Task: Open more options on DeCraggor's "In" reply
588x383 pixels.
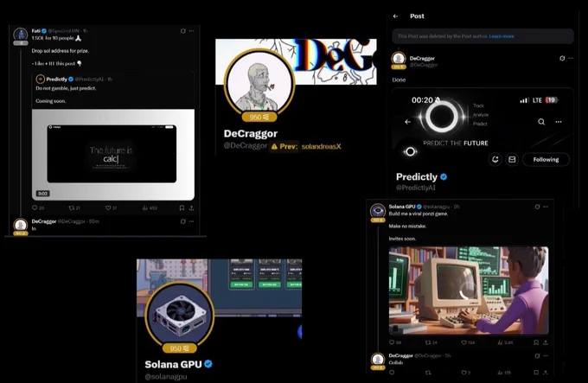Action: tap(191, 221)
